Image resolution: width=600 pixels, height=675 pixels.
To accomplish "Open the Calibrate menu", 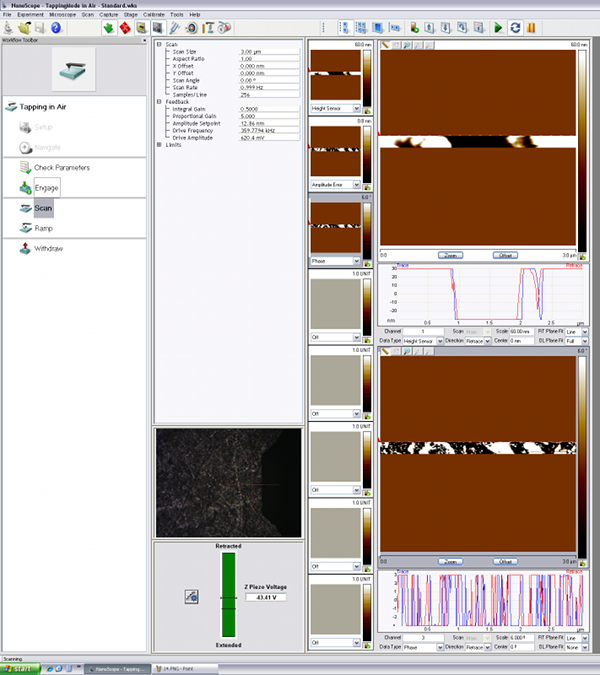I will click(151, 15).
